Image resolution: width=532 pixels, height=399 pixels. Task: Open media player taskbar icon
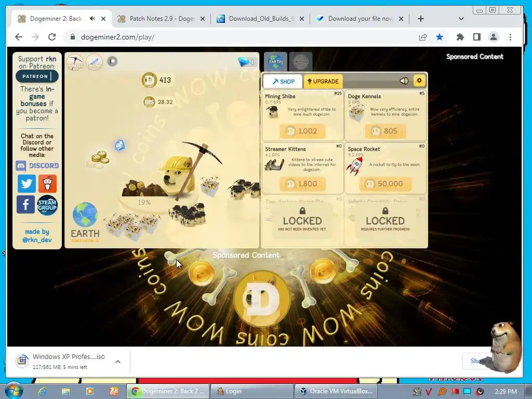pos(90,391)
